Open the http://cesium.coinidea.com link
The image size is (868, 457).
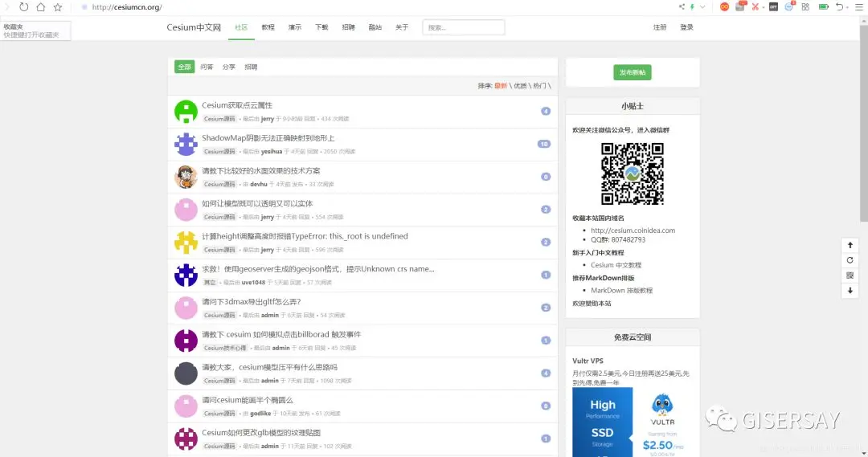coord(633,231)
